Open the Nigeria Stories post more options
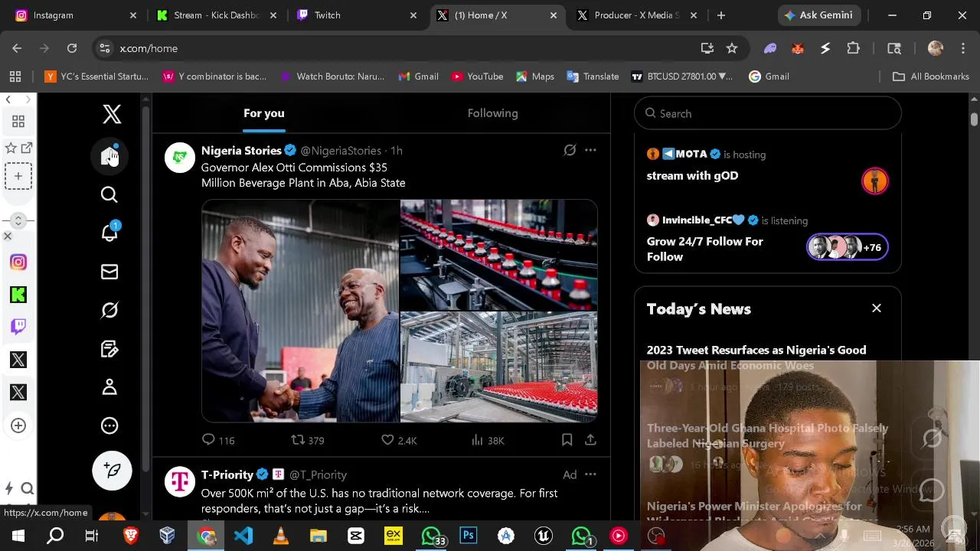The image size is (980, 551). coord(590,151)
